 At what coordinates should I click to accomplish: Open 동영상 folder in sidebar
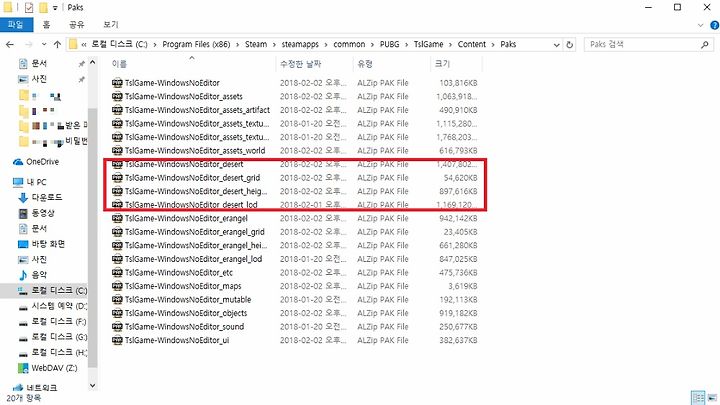(x=36, y=213)
